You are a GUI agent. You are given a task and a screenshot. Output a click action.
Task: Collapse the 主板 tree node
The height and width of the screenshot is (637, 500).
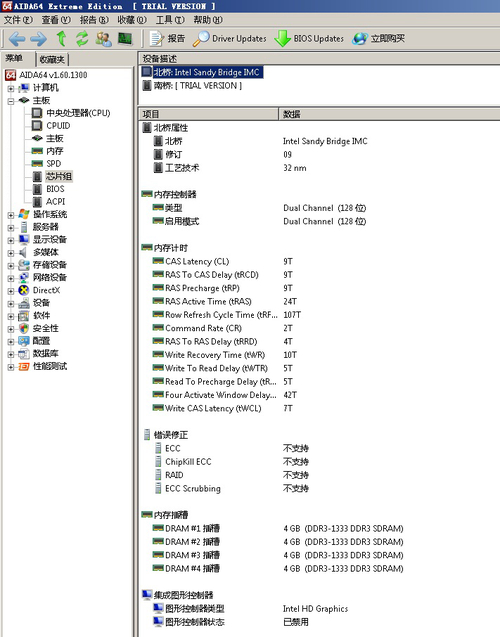click(11, 101)
